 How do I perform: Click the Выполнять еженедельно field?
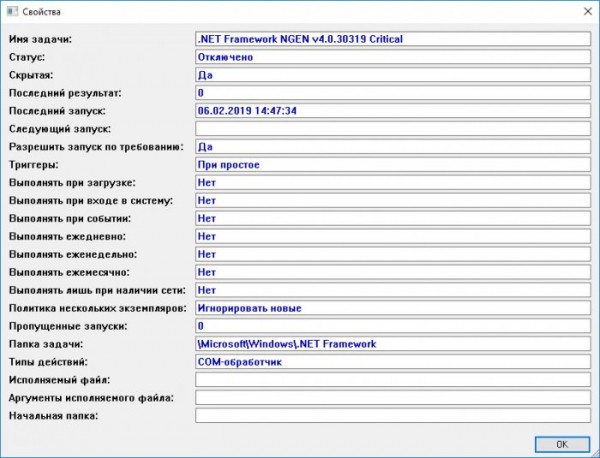pyautogui.click(x=393, y=254)
